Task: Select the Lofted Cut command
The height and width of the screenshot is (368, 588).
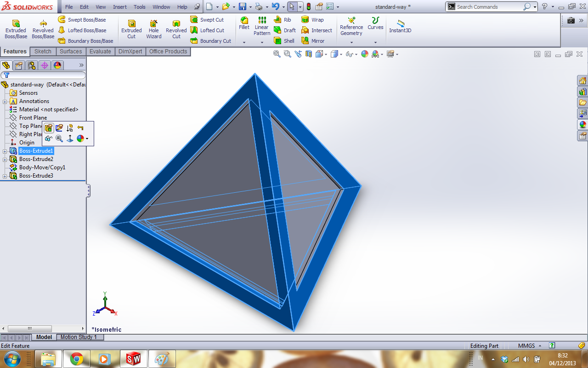Action: point(207,30)
